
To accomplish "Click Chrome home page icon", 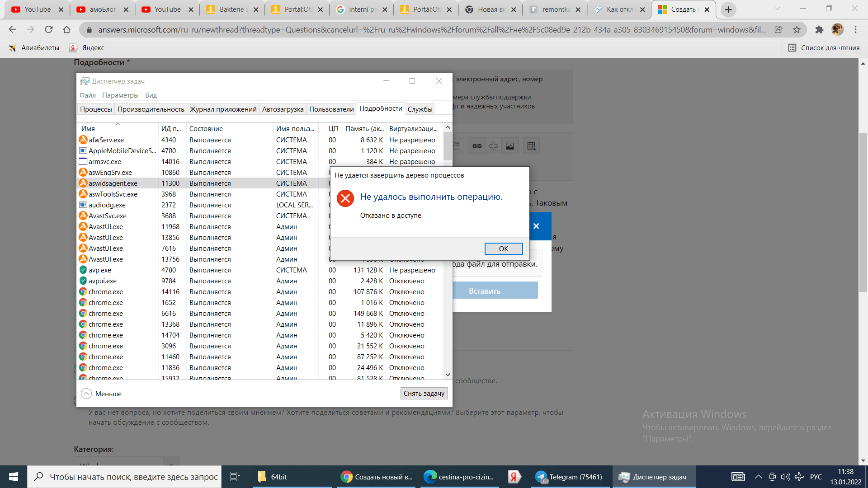I will 66,30.
